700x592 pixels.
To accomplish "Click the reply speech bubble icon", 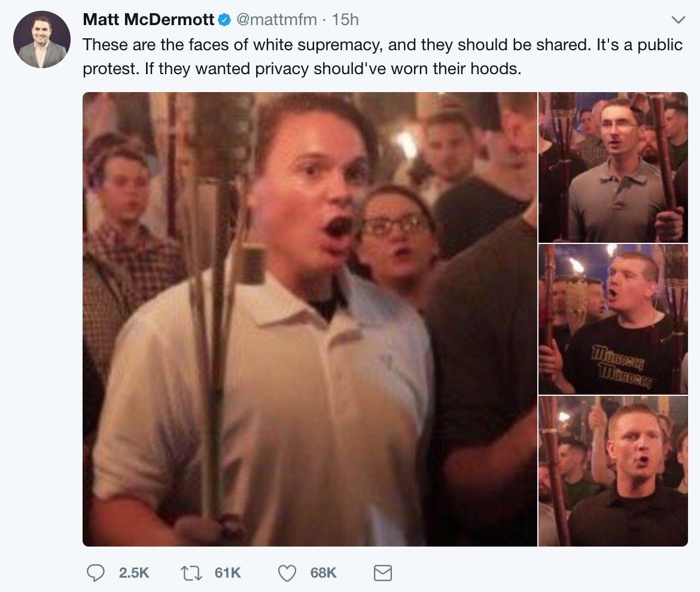I will pos(96,573).
